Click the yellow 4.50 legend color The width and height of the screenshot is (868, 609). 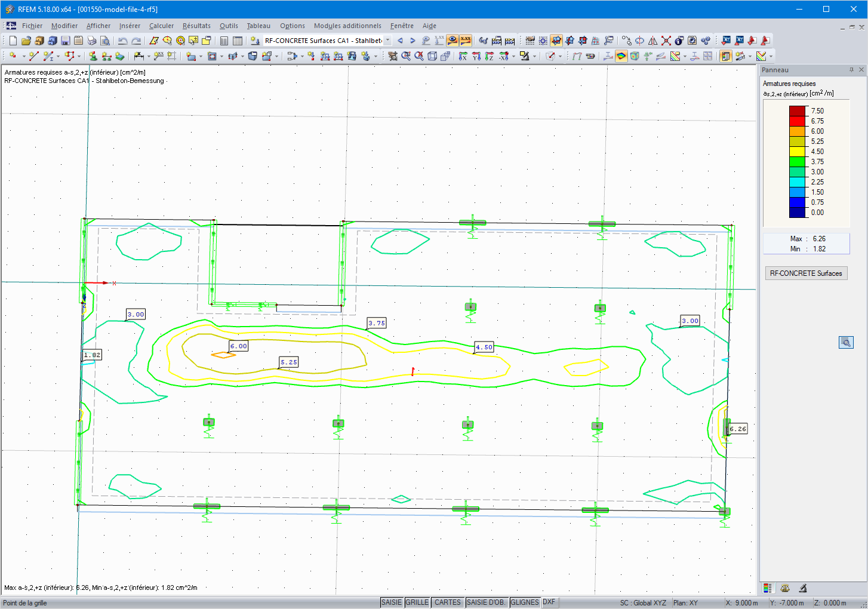798,152
